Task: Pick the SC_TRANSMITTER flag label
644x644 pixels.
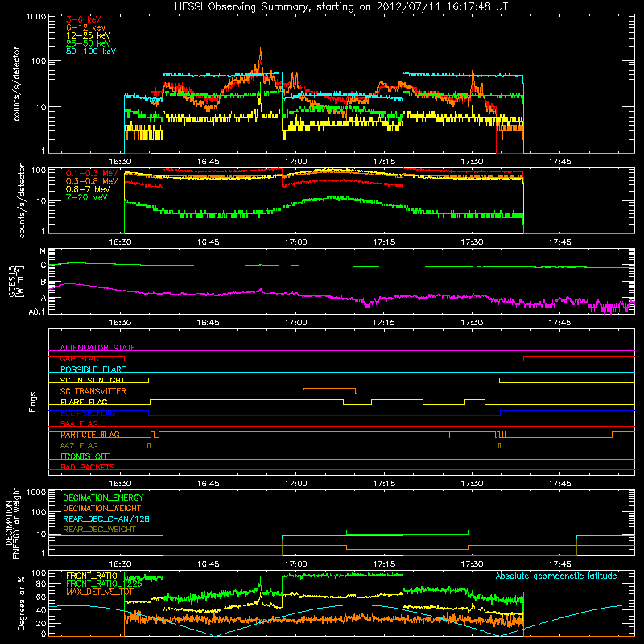Action: point(93,391)
